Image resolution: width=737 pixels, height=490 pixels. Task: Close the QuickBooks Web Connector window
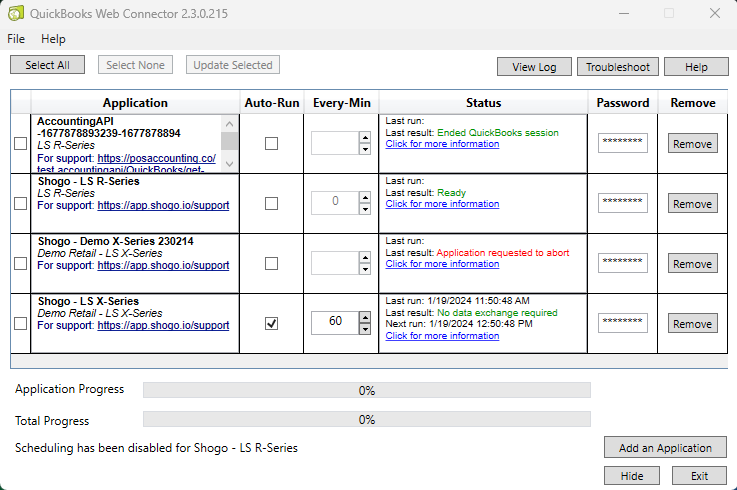pyautogui.click(x=714, y=13)
